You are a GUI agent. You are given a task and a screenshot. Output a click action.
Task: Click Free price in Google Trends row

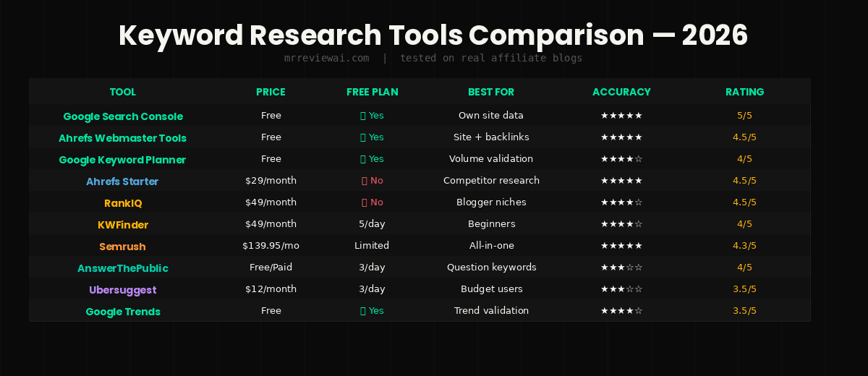coord(271,311)
